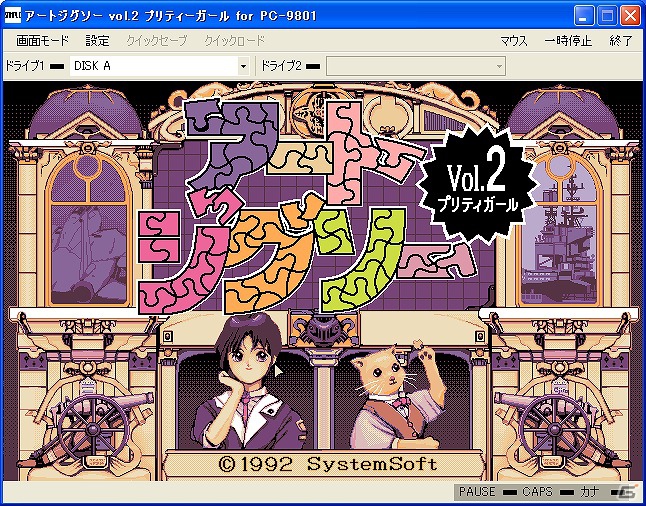Click the アートジグソー puzzle title logo
The image size is (646, 506).
click(x=305, y=206)
